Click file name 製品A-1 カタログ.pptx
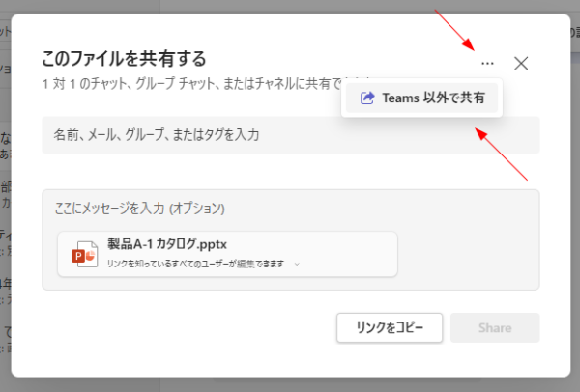The image size is (580, 392). click(167, 244)
